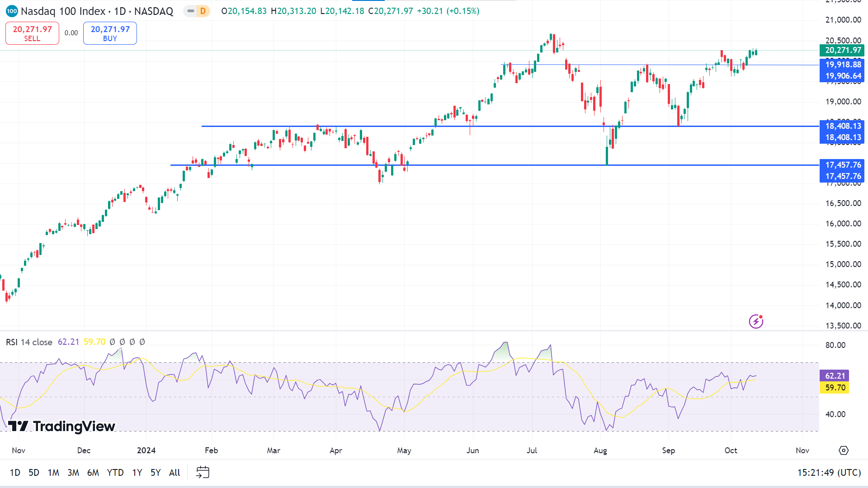Select the 1D time range
The height and width of the screenshot is (488, 868).
tap(15, 473)
